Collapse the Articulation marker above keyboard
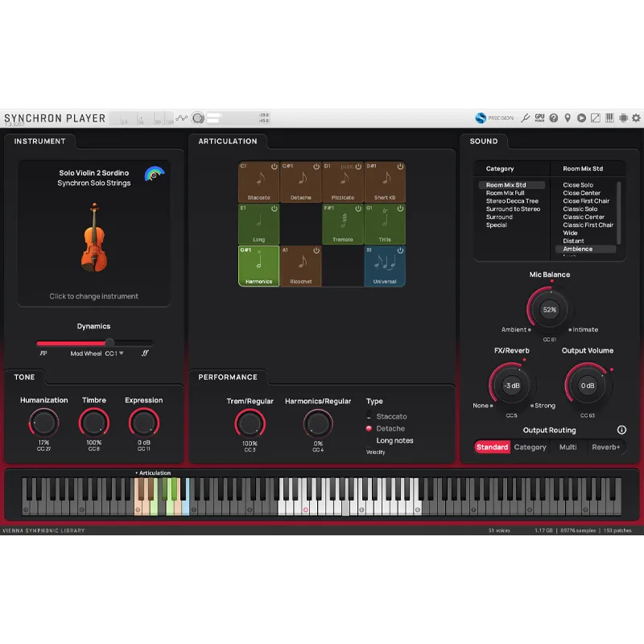Image resolution: width=644 pixels, height=644 pixels. (153, 473)
